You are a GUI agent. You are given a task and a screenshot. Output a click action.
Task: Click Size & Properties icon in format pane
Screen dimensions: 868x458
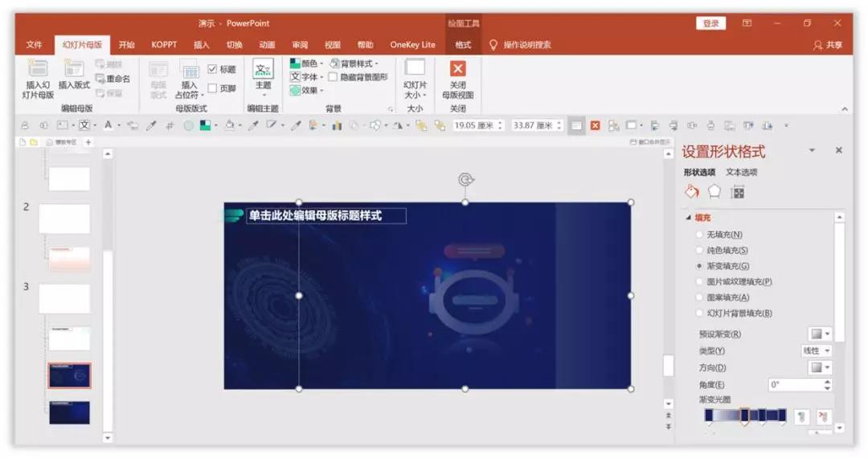pos(737,192)
